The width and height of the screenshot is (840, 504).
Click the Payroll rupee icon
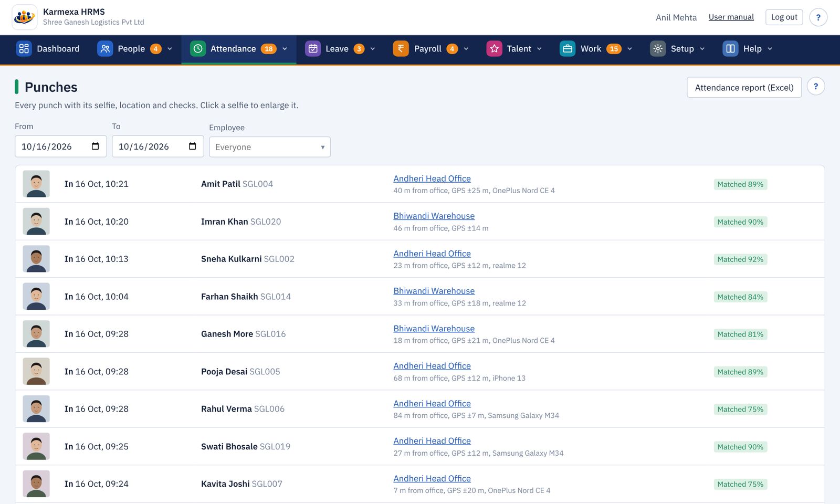click(401, 49)
